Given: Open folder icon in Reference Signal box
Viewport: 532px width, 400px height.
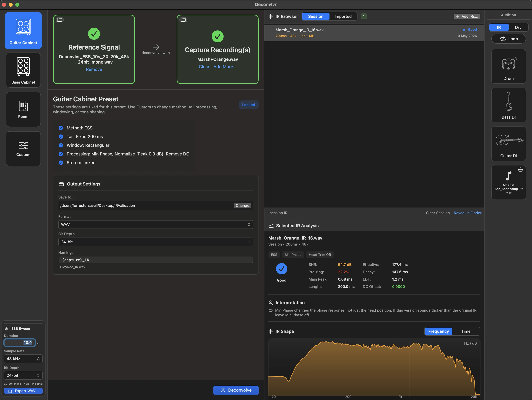Looking at the screenshot, I should (x=60, y=20).
